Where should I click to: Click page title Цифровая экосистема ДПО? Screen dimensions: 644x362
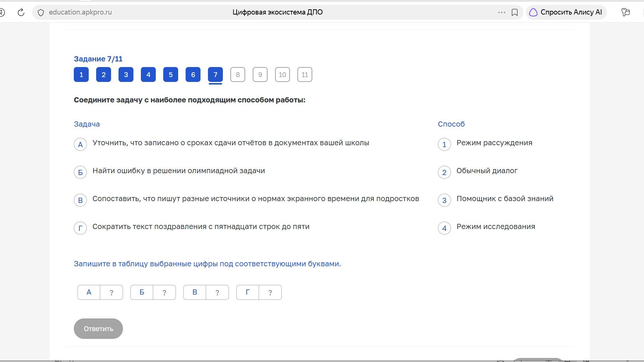tap(278, 12)
